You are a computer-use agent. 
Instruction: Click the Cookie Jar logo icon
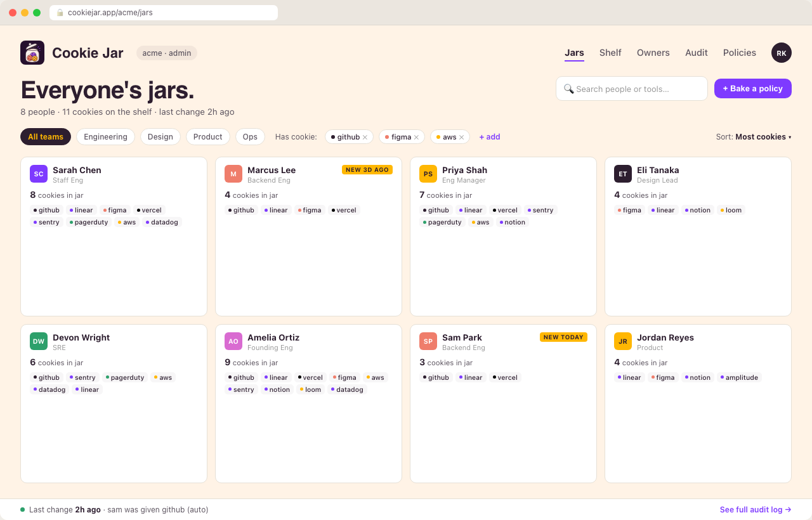[x=32, y=53]
